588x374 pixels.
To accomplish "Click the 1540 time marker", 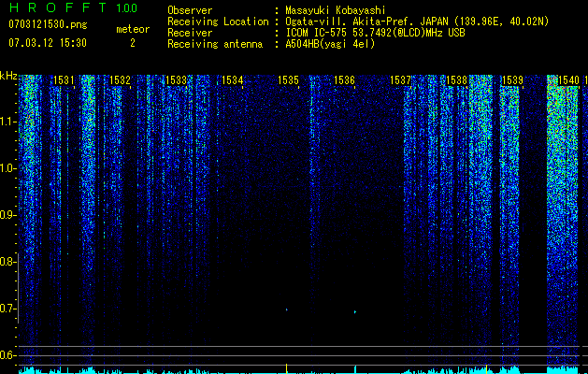I will click(x=568, y=80).
